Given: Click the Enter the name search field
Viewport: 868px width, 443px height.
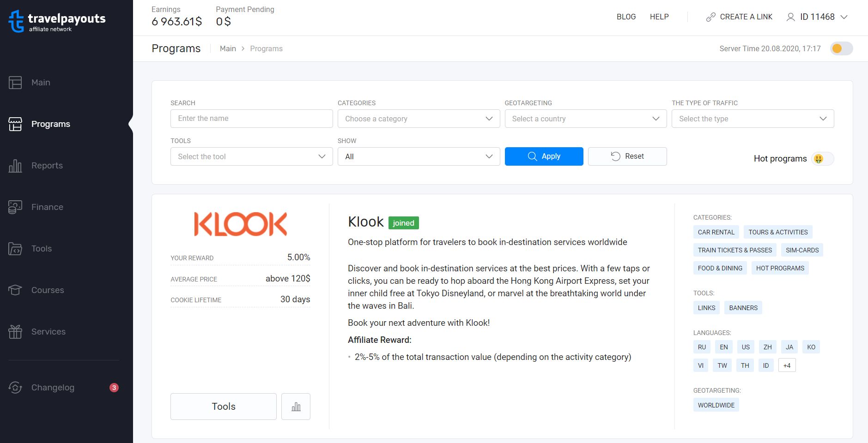Looking at the screenshot, I should [x=251, y=119].
